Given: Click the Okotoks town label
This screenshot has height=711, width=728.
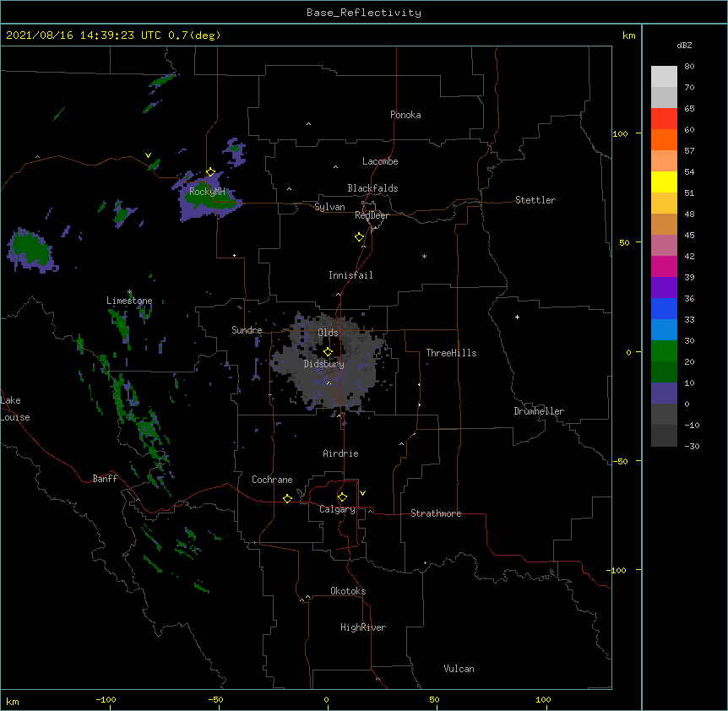Looking at the screenshot, I should pos(348,591).
